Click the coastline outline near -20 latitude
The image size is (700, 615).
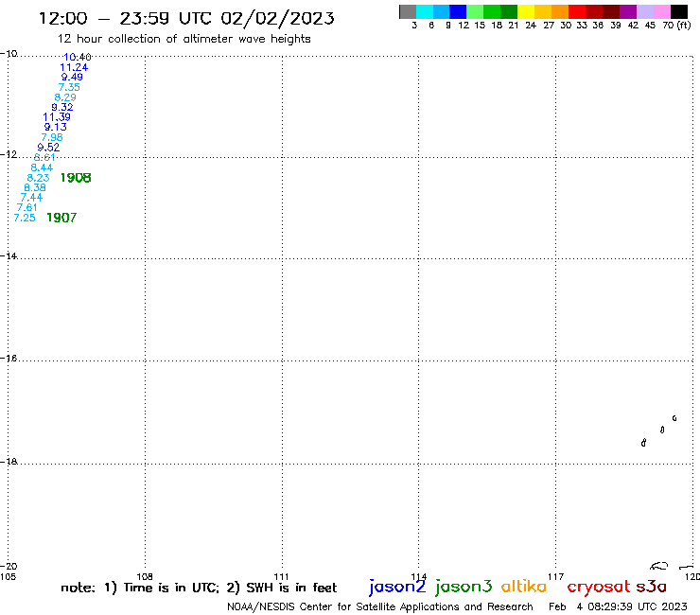(659, 566)
